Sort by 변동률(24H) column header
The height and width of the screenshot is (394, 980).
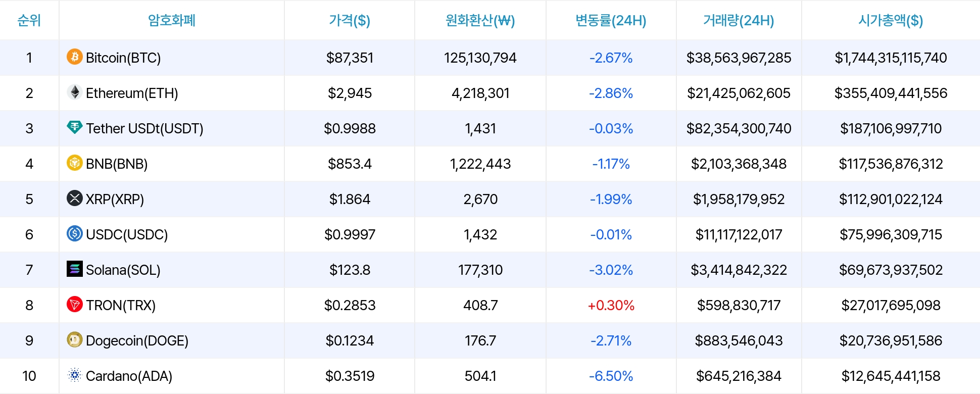point(611,20)
